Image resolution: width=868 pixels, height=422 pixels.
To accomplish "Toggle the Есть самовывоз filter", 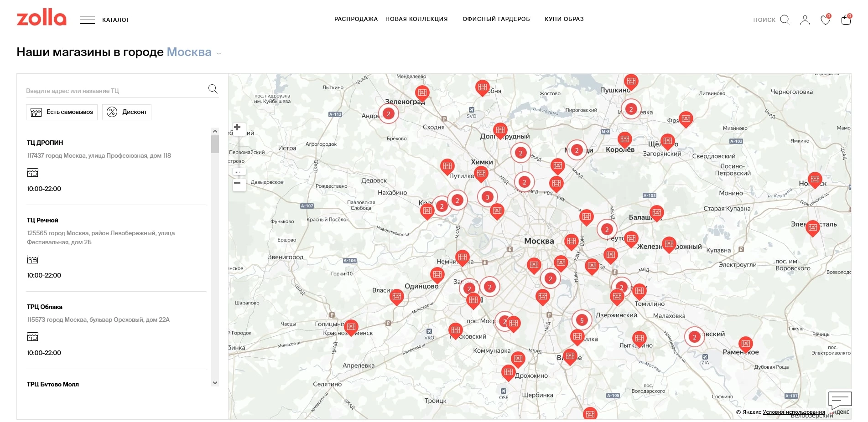I will 62,112.
